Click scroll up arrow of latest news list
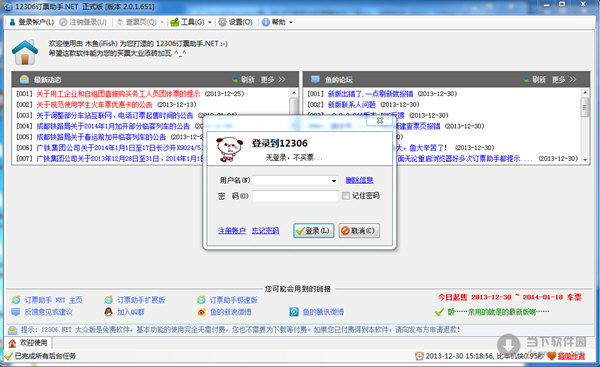Image resolution: width=600 pixels, height=367 pixels. point(294,93)
